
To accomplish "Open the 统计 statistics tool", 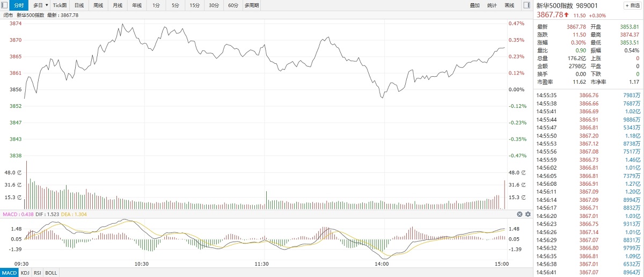I will pos(492,5).
